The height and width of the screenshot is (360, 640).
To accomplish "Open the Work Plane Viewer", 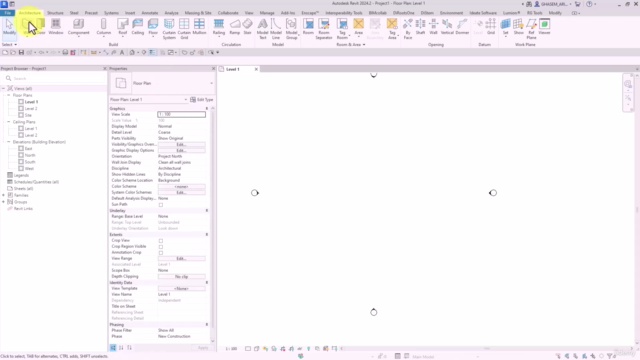I will click(544, 27).
